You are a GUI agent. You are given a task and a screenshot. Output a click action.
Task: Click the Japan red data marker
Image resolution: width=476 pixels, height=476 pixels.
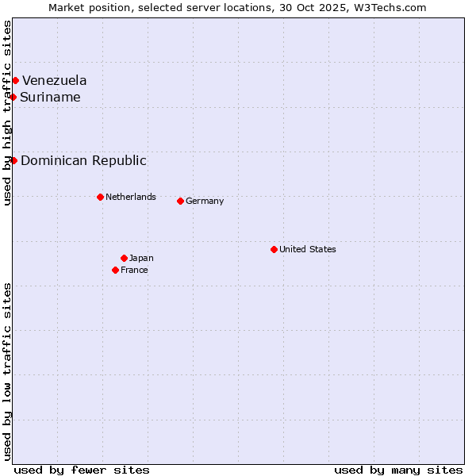[x=124, y=258]
